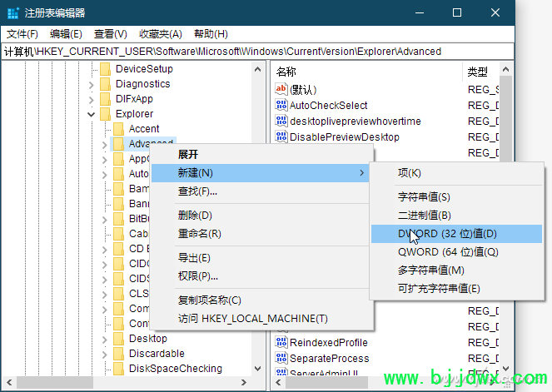The height and width of the screenshot is (392, 552).
Task: Click the DIFxApp folder icon
Action: (x=105, y=99)
